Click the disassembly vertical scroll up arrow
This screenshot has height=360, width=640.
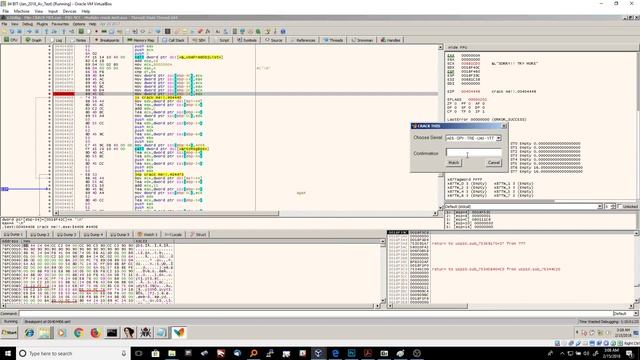point(440,47)
